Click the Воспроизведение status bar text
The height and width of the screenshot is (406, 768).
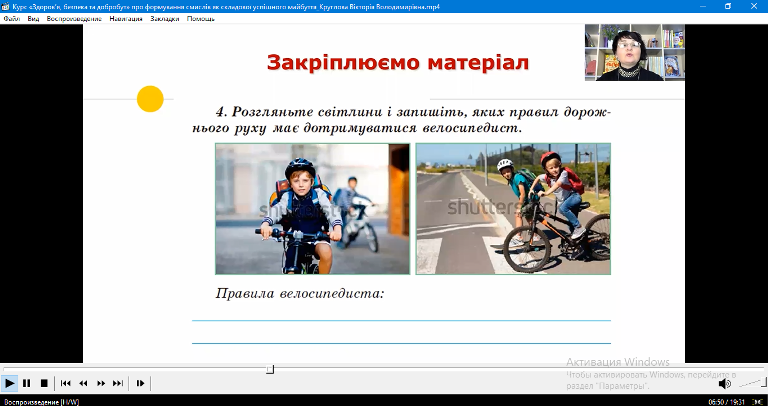[x=41, y=402]
